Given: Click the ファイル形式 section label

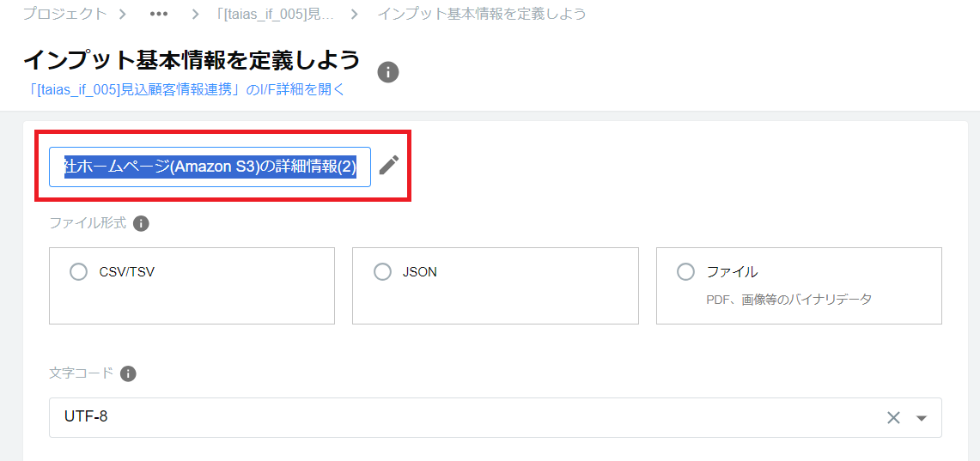Looking at the screenshot, I should (88, 223).
